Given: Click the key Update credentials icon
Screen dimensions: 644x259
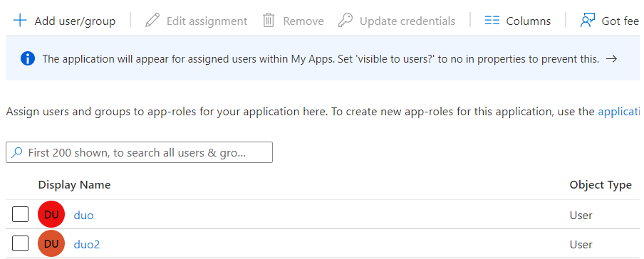Looking at the screenshot, I should tap(346, 20).
